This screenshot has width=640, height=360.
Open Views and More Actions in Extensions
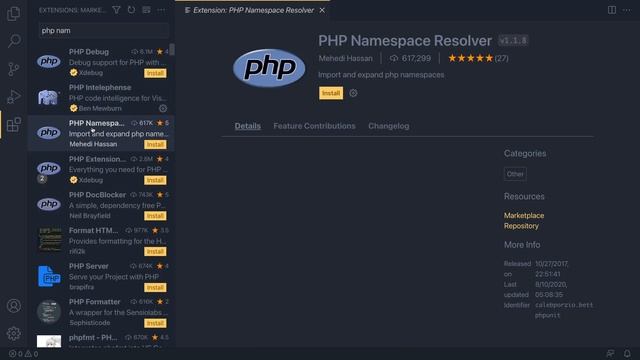click(x=161, y=10)
